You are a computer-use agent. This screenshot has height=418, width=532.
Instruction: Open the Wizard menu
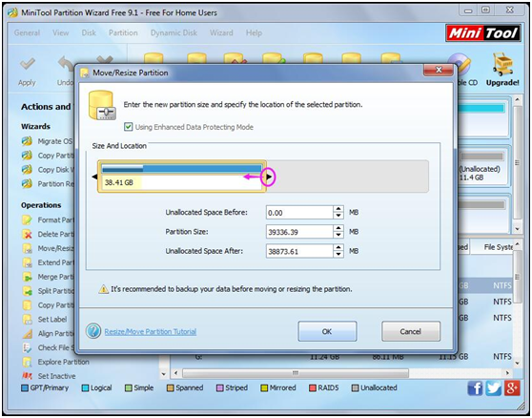[221, 33]
